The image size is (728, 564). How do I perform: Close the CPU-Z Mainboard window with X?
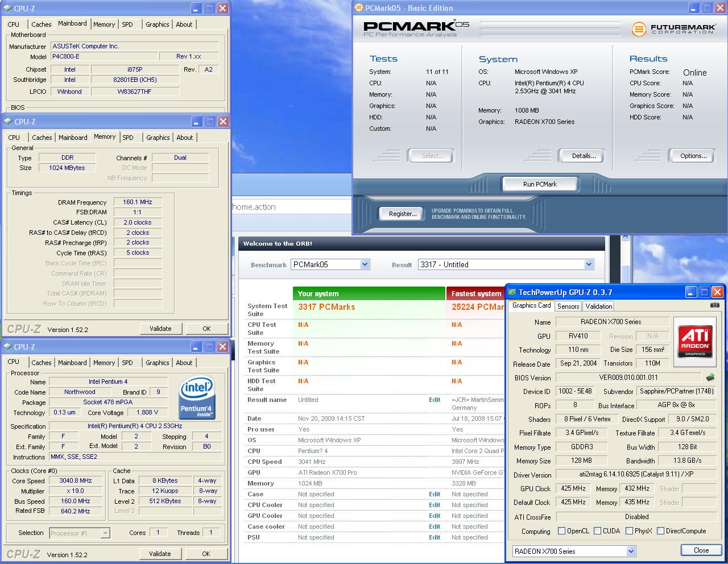coord(223,8)
